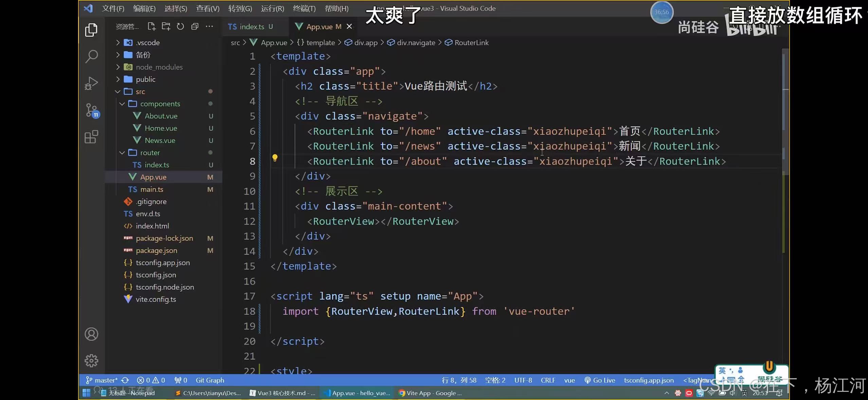Change UTF-8 file encoding
Image resolution: width=868 pixels, height=400 pixels.
click(523, 380)
